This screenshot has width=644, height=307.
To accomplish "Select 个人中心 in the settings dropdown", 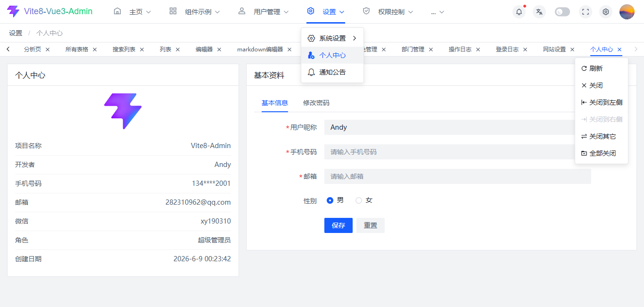I will (x=332, y=55).
